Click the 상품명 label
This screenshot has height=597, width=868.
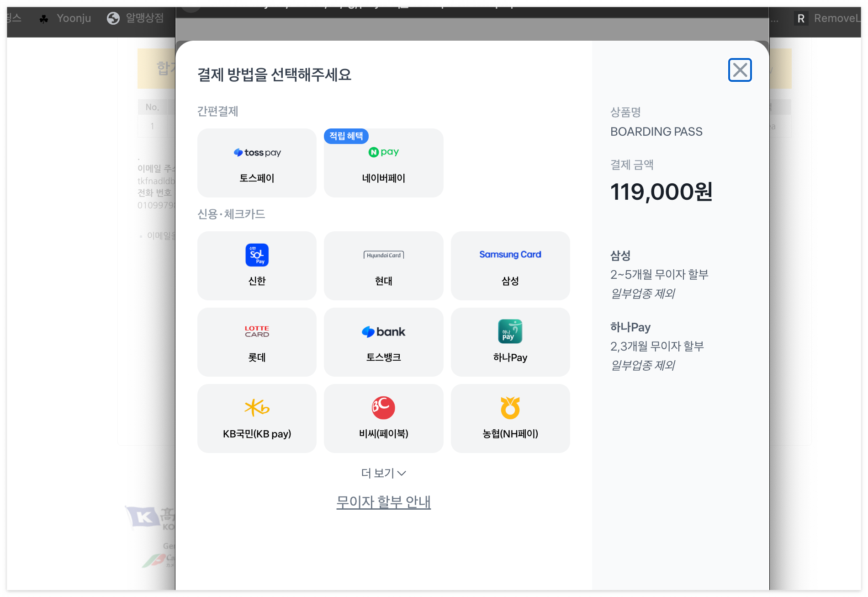coord(625,112)
